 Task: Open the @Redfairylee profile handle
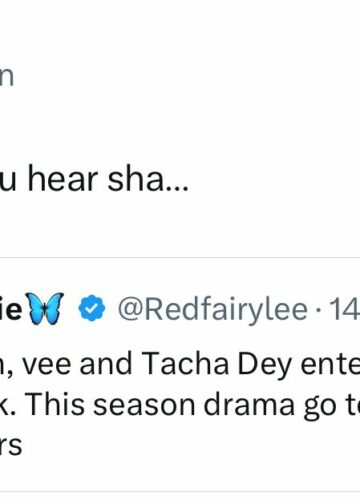(x=213, y=310)
